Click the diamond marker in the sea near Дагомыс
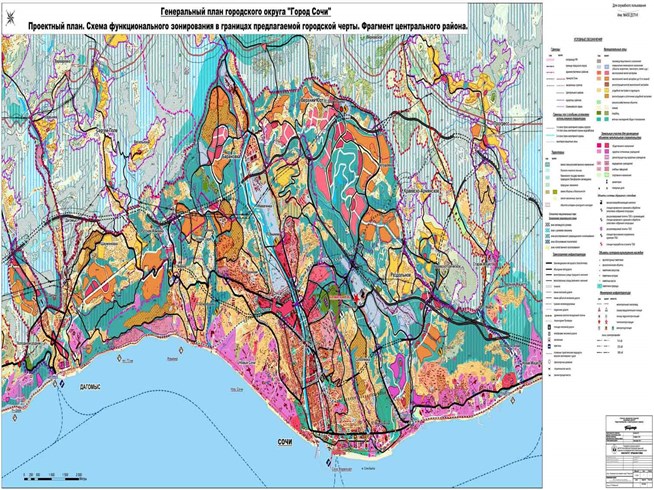The width and height of the screenshot is (654, 490). (62, 384)
